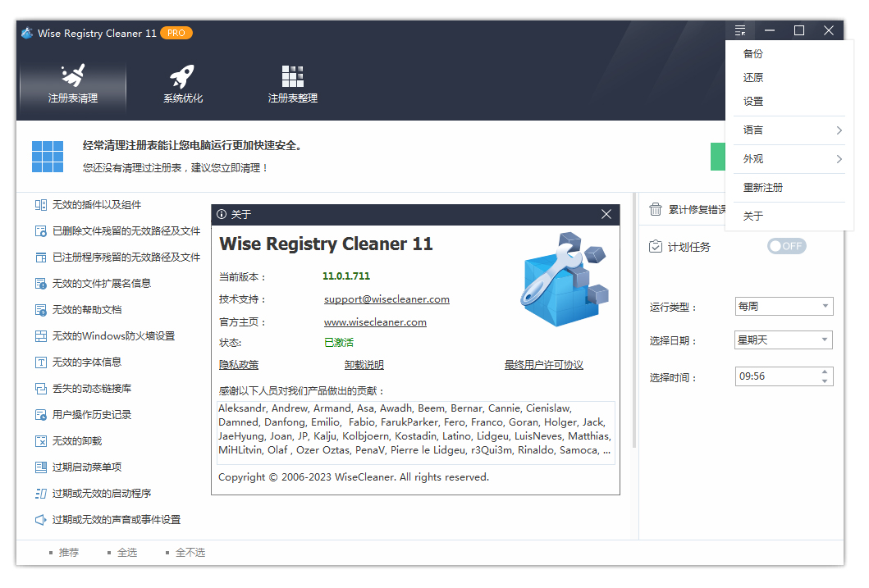Click the font icon beside 无效的字体信息
This screenshot has width=869, height=588.
[40, 362]
